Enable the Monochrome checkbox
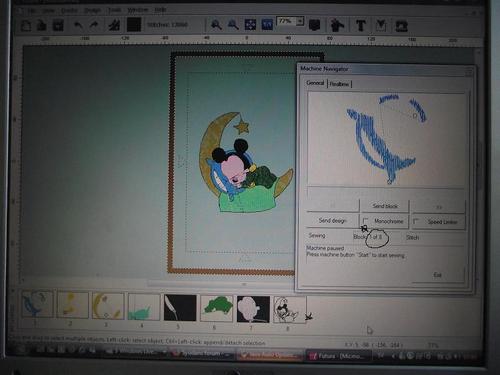The image size is (500, 375). click(x=366, y=221)
